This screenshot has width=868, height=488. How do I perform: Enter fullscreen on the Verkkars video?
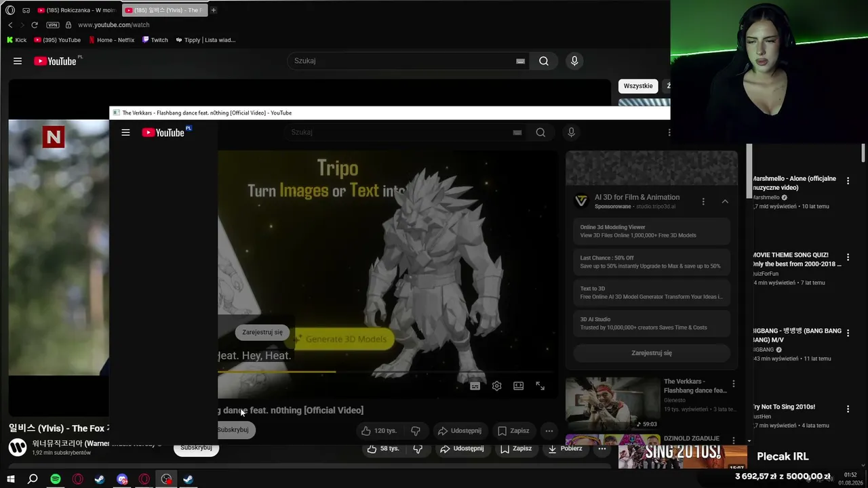coord(540,386)
